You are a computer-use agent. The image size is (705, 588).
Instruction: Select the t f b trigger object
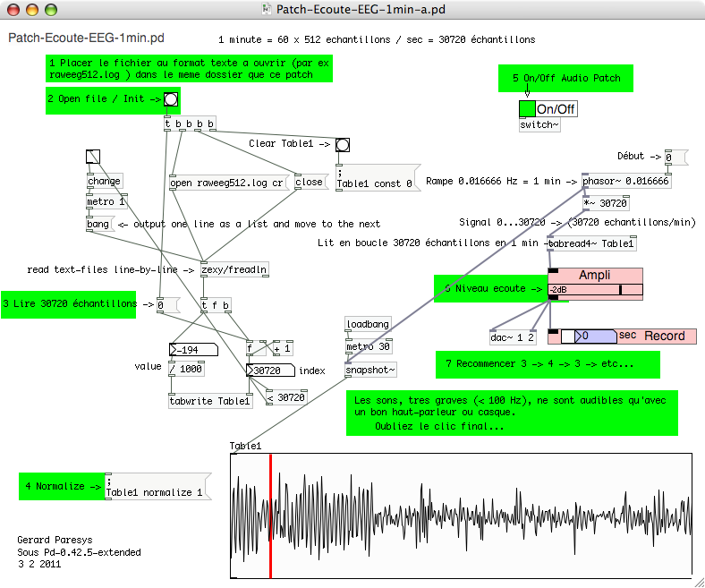[216, 305]
